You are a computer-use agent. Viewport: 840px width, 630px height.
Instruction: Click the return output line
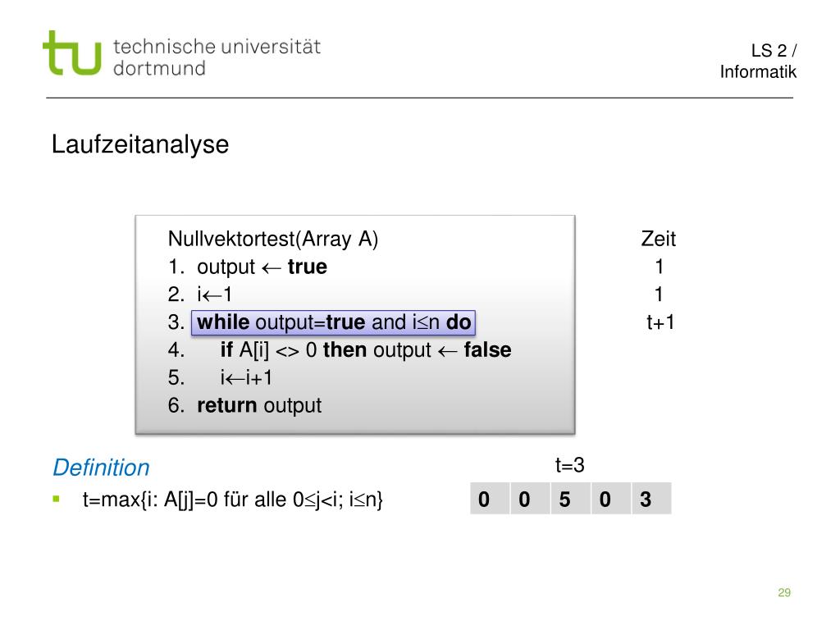(244, 406)
